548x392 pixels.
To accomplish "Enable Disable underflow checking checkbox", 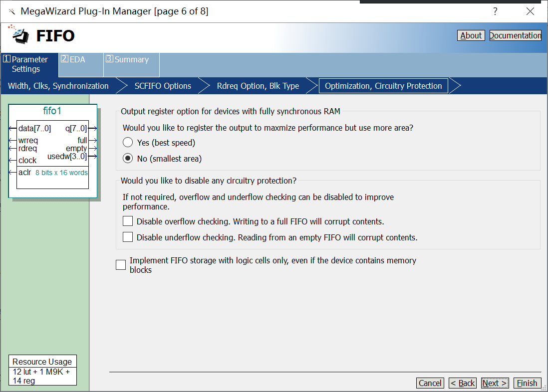I will (128, 237).
